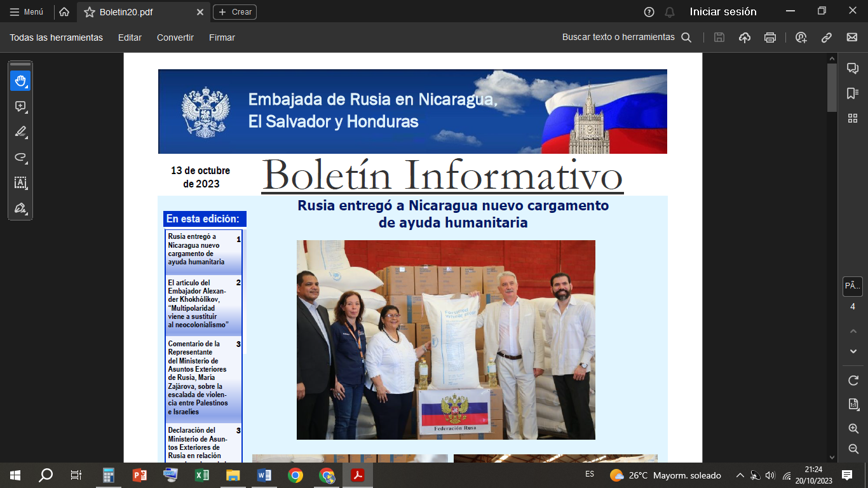
Task: Click the humanitarian aid group photo
Action: point(445,340)
